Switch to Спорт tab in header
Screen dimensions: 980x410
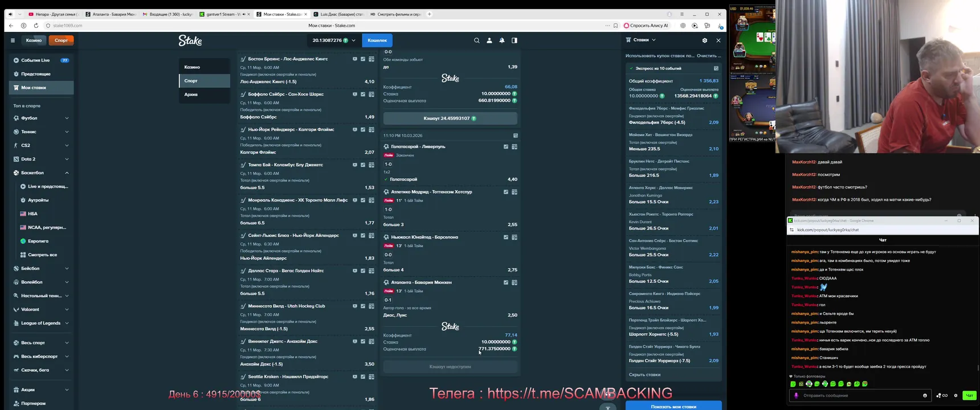pos(61,40)
